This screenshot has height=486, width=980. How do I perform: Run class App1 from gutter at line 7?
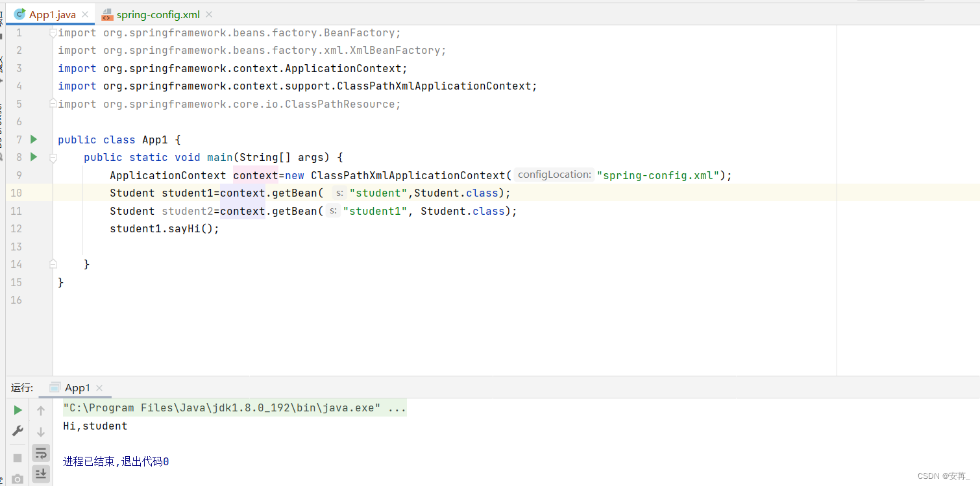(x=34, y=139)
